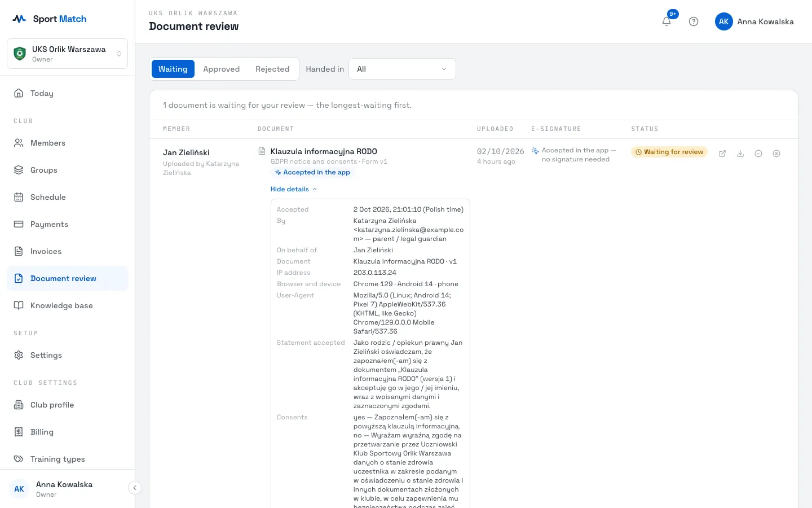This screenshot has width=812, height=508.
Task: Open Invoices page
Action: click(68, 251)
